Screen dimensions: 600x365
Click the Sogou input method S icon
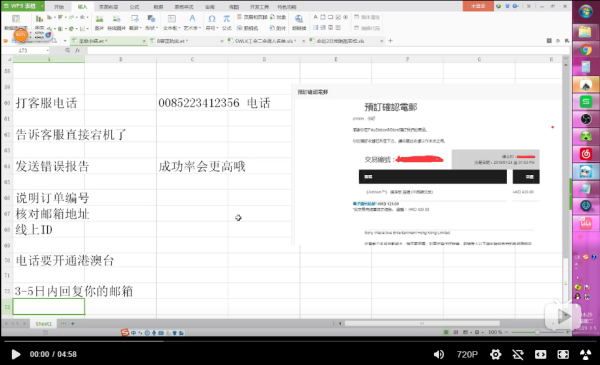point(124,332)
